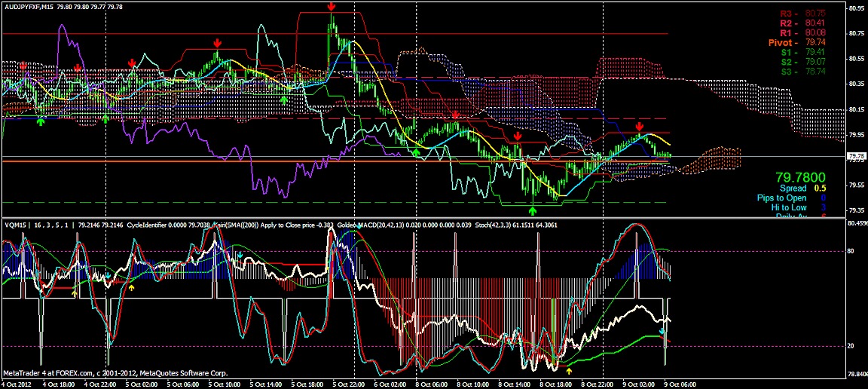
Task: Click the yellow up arrow near 8 Oct 18:00 in indicator window
Action: tap(569, 371)
